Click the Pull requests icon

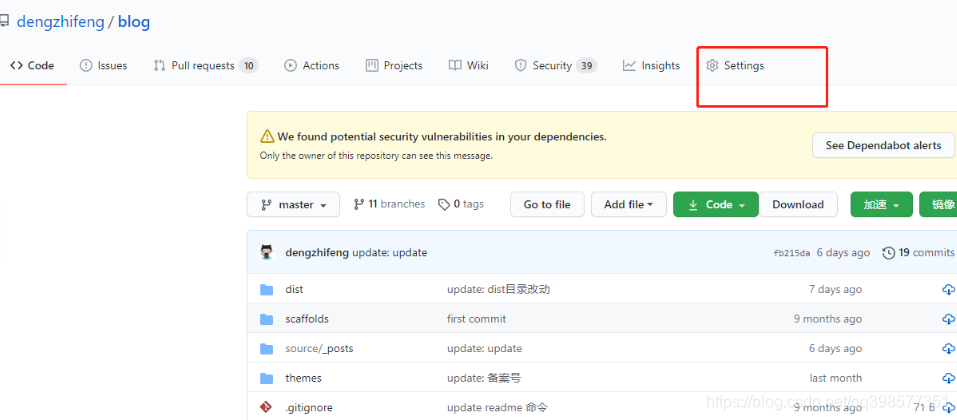point(159,65)
